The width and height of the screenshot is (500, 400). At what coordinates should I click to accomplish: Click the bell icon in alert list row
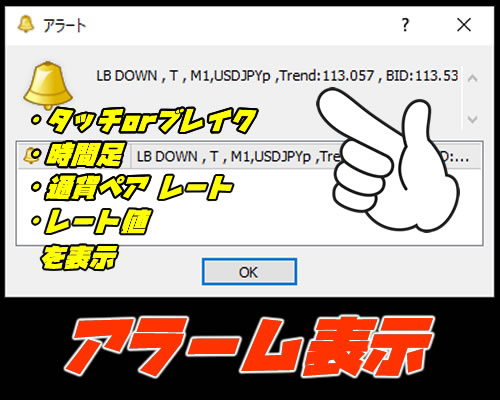click(31, 155)
